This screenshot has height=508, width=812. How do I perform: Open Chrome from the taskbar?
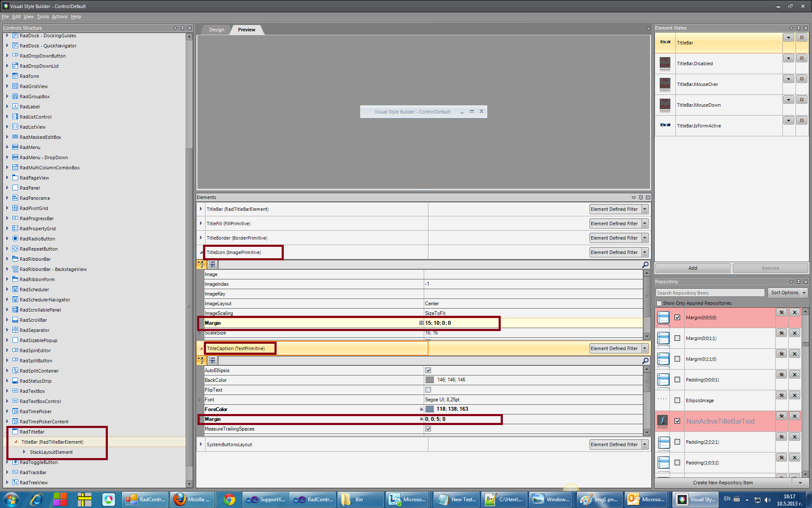pos(229,500)
